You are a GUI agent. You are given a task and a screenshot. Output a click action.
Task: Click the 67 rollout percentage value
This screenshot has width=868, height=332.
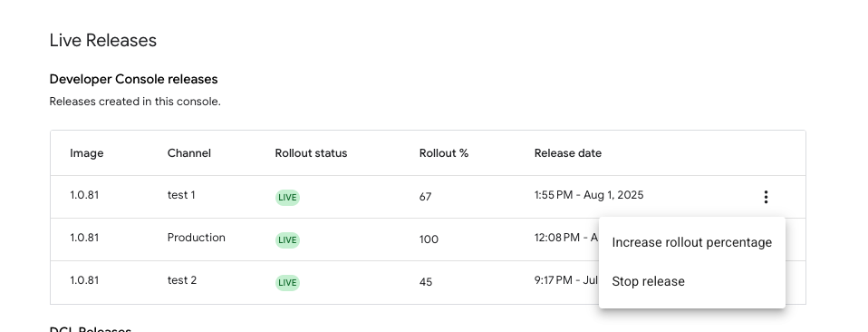coord(425,197)
